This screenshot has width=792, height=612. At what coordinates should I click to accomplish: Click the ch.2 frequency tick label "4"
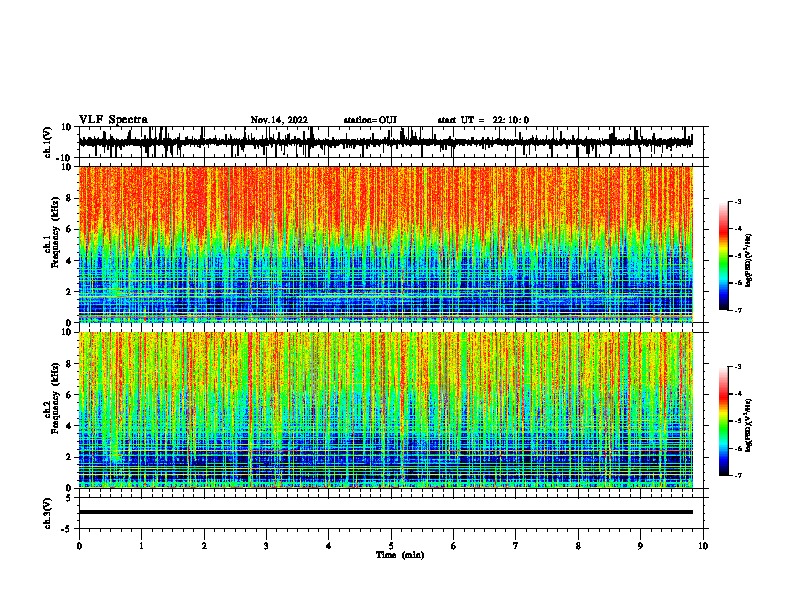69,426
